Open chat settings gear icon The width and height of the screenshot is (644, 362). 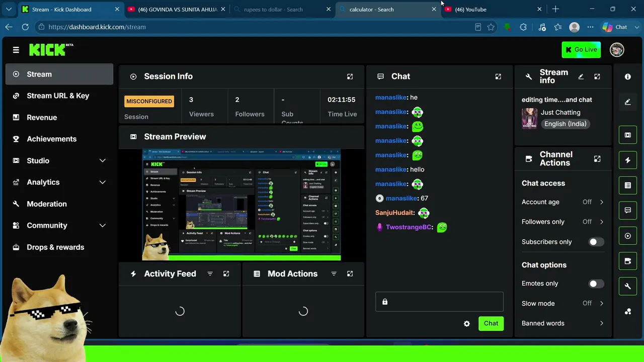[x=467, y=324]
